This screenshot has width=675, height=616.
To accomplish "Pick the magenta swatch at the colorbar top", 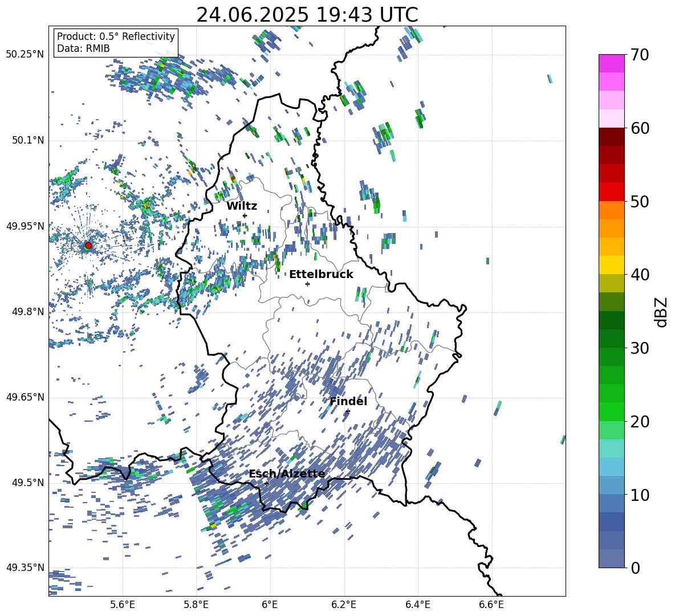I will click(612, 63).
